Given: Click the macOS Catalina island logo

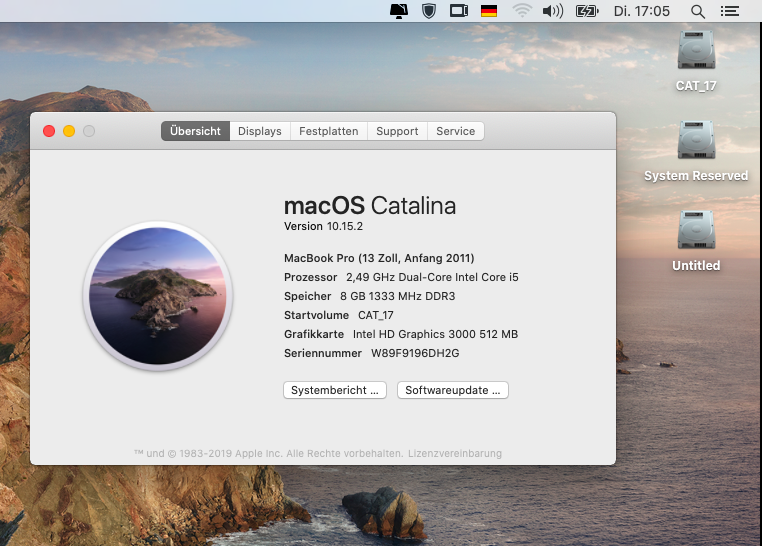Looking at the screenshot, I should [158, 296].
